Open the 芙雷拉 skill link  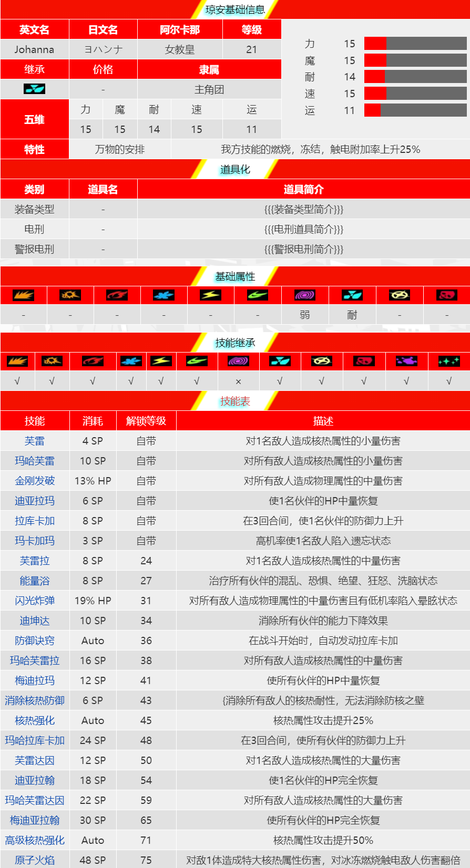pyautogui.click(x=35, y=561)
